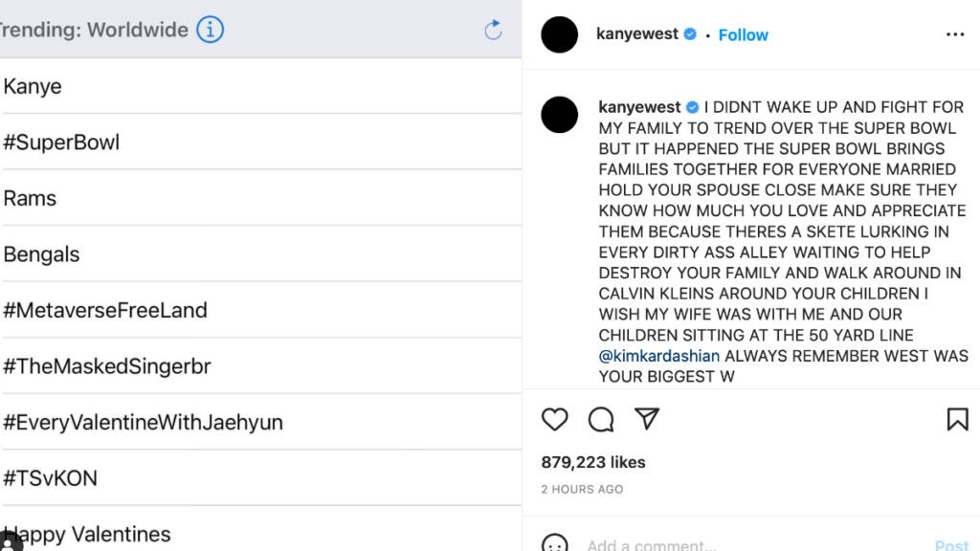Refresh the trending list

[493, 30]
